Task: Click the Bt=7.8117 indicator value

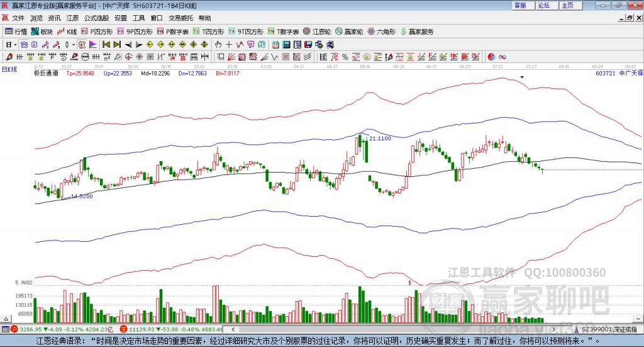Action: 227,73
